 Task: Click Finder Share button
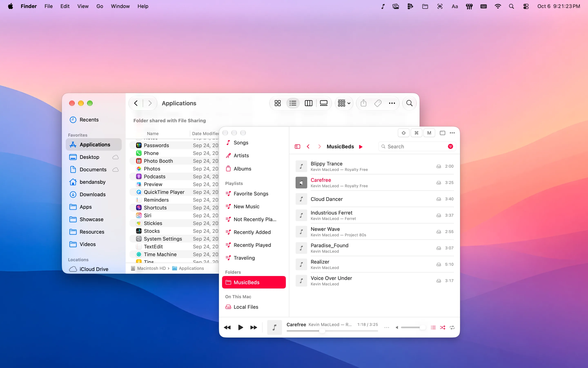coord(363,103)
